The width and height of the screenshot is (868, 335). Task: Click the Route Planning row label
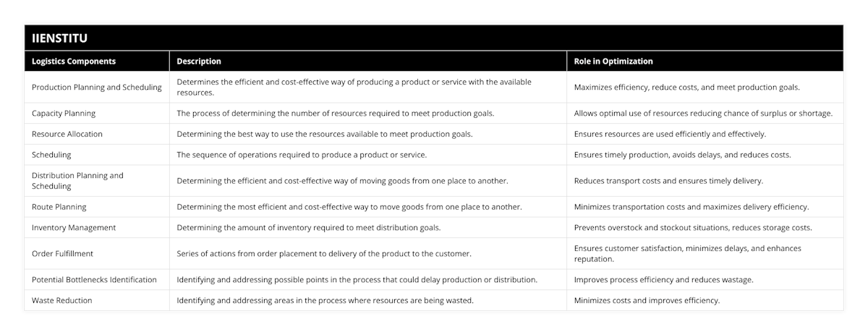tap(59, 207)
